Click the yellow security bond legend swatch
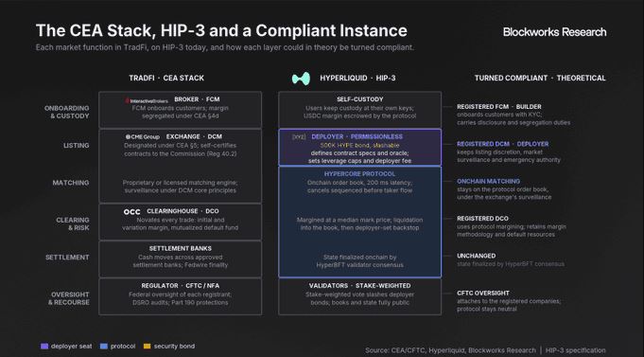This screenshot has width=644, height=357. [x=147, y=347]
